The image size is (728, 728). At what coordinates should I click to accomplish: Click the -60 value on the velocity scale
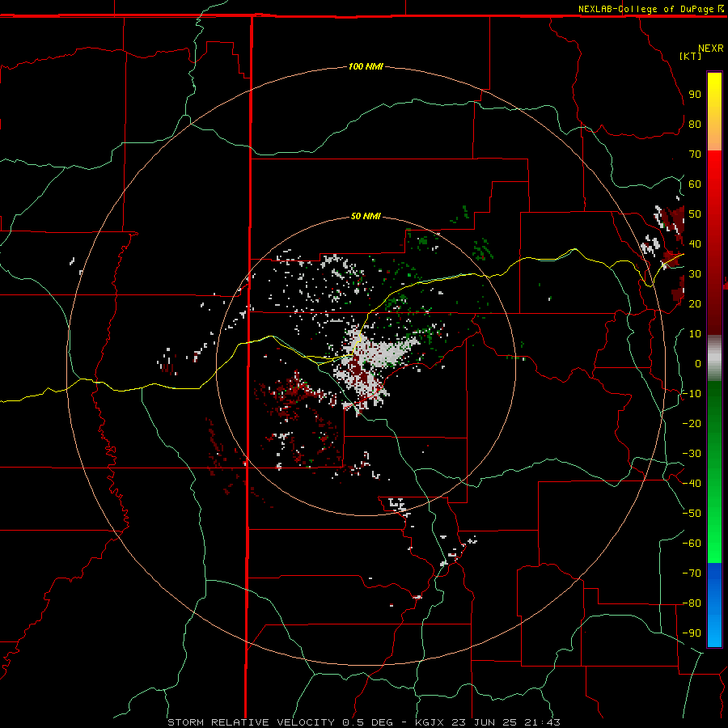[692, 544]
